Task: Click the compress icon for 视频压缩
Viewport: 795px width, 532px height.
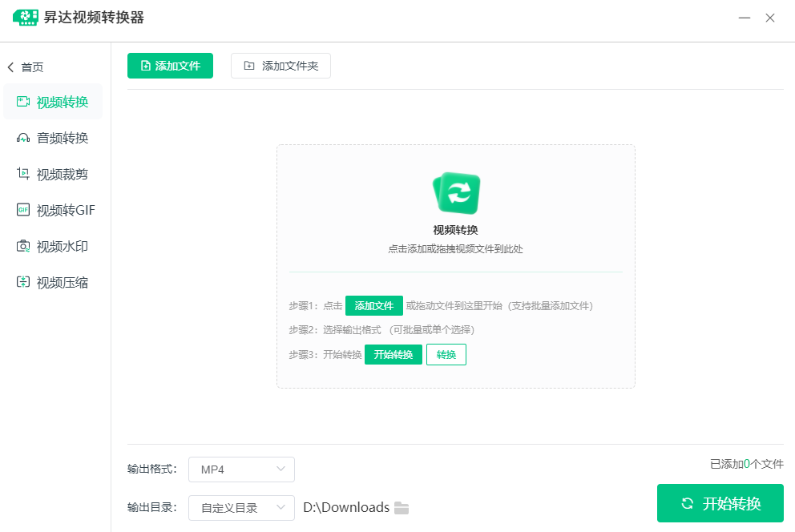Action: point(23,282)
